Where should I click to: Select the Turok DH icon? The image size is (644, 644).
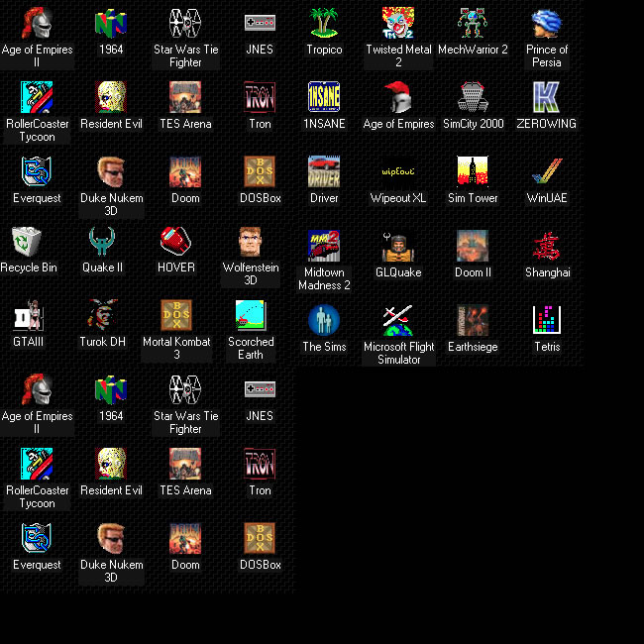point(101,315)
